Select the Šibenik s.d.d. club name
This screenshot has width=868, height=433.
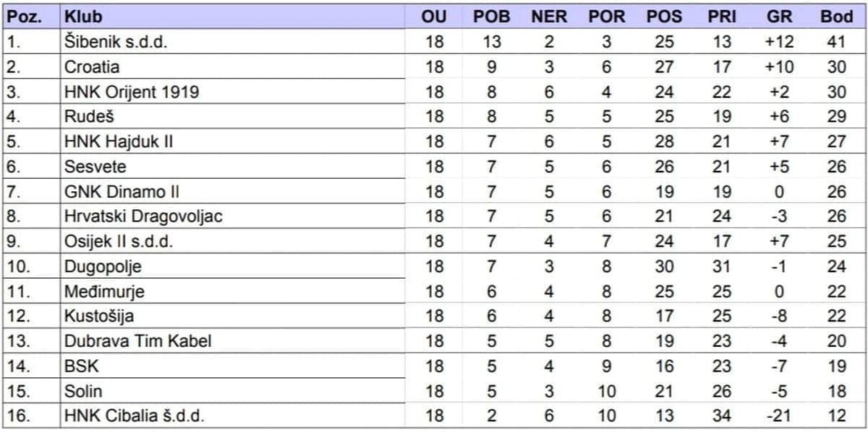coord(116,42)
